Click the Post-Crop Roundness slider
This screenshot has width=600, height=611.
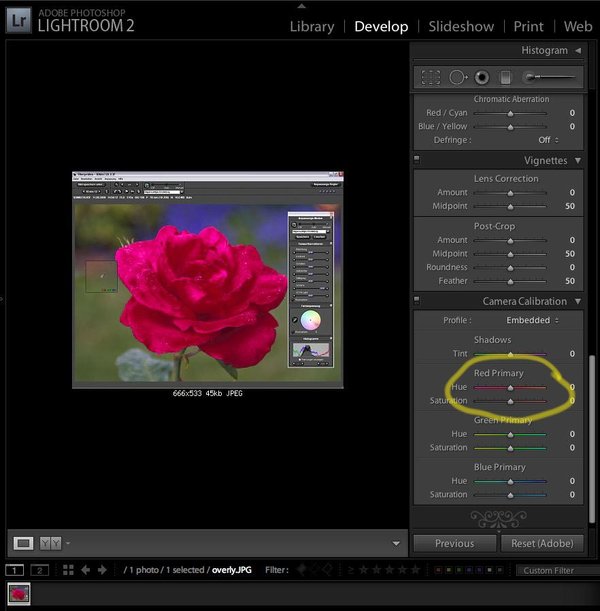[510, 268]
